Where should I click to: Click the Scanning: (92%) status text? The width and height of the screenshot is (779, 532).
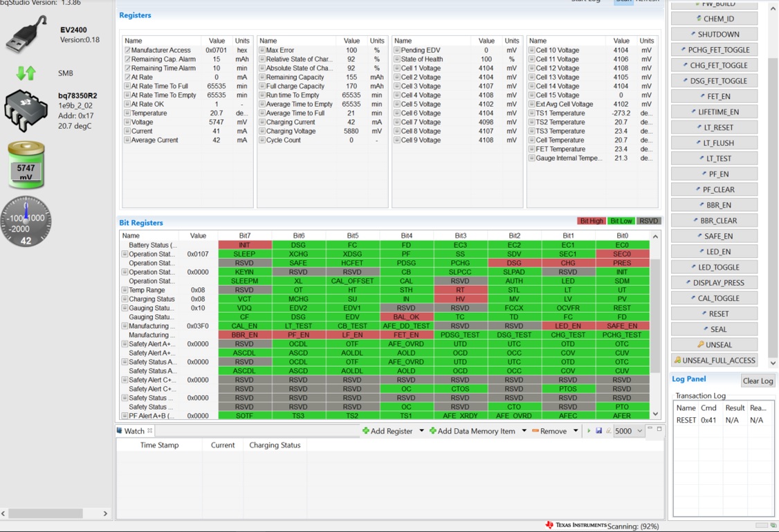[633, 526]
